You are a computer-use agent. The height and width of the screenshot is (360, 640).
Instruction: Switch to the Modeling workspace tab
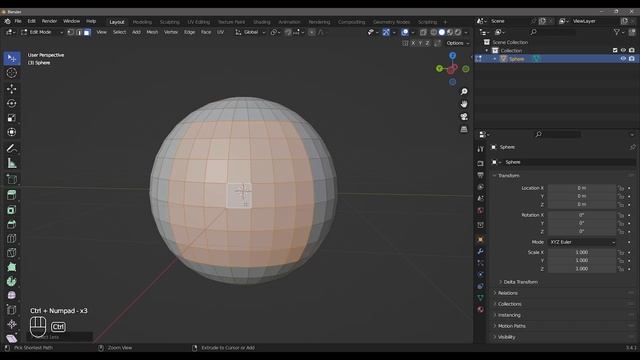click(142, 22)
